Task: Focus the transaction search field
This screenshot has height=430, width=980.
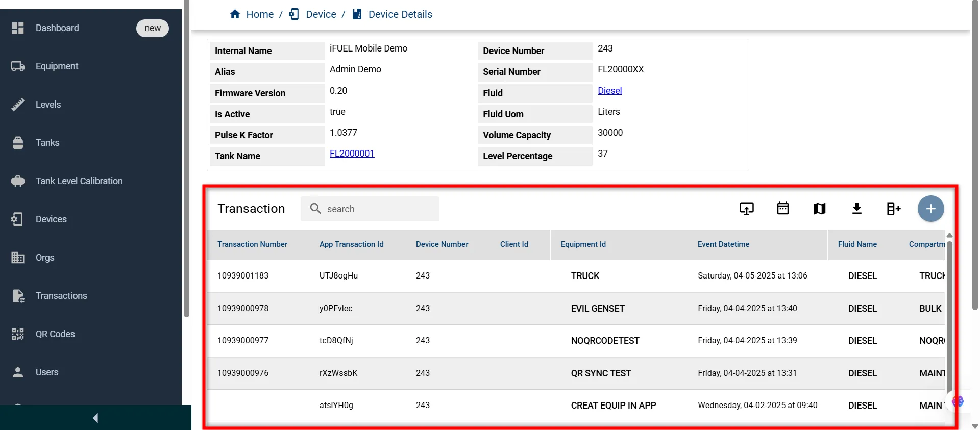Action: (x=370, y=209)
